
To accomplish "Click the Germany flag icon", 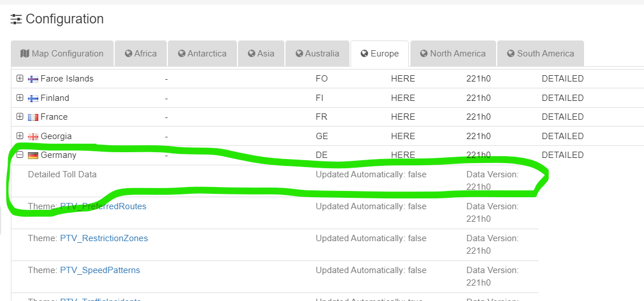I will coord(33,156).
